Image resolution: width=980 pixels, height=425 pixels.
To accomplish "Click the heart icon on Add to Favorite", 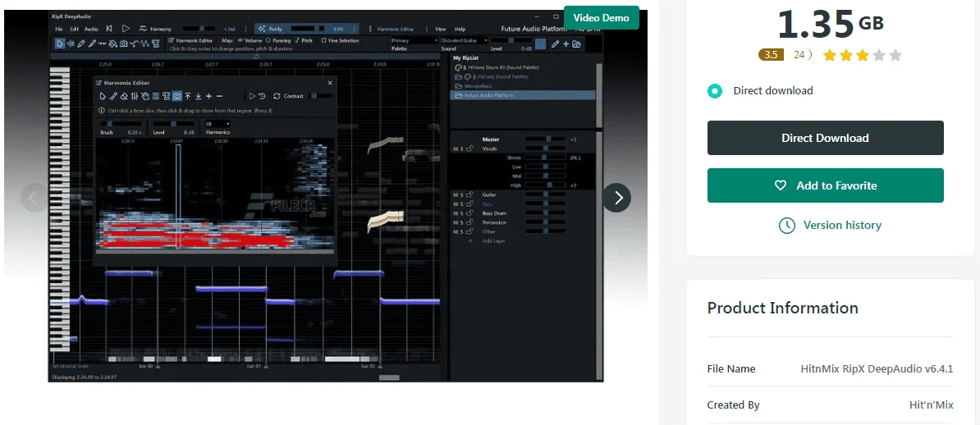I will coord(780,185).
